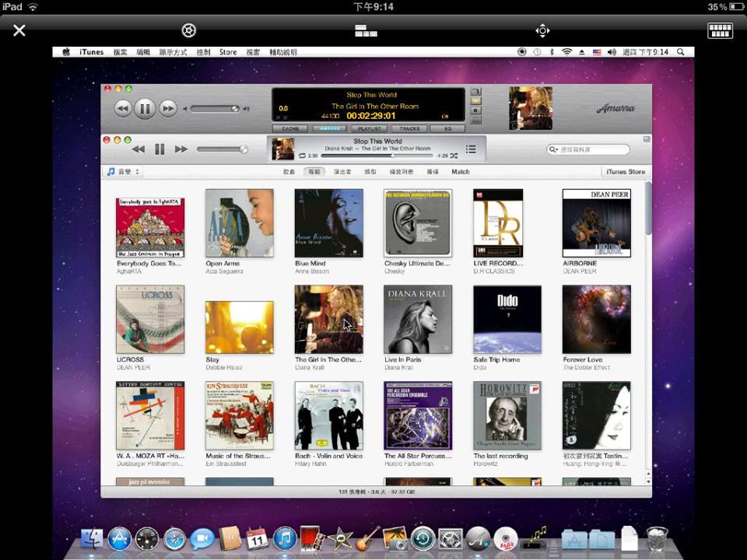Viewport: 747px width, 560px height.
Task: Open iTunes from the Dock
Action: 285,540
